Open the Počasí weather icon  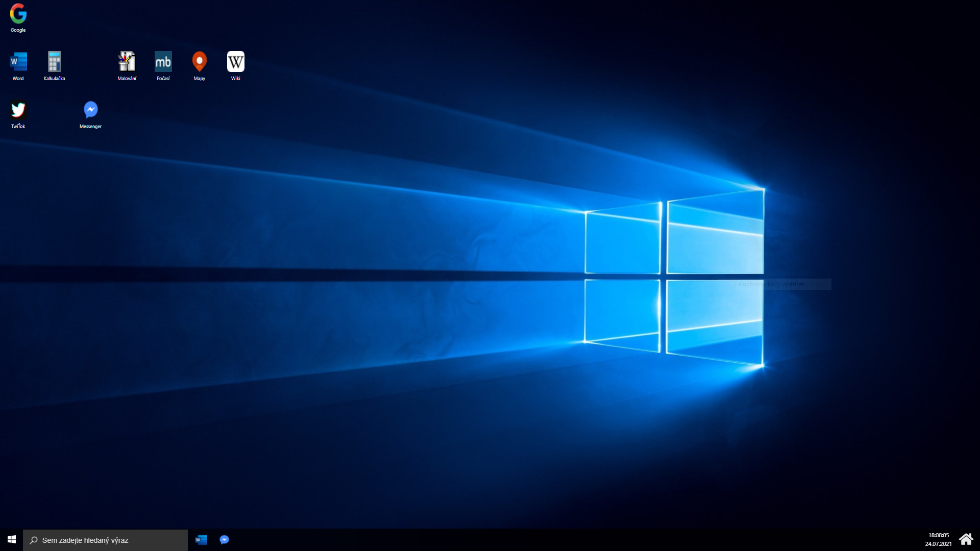(163, 66)
